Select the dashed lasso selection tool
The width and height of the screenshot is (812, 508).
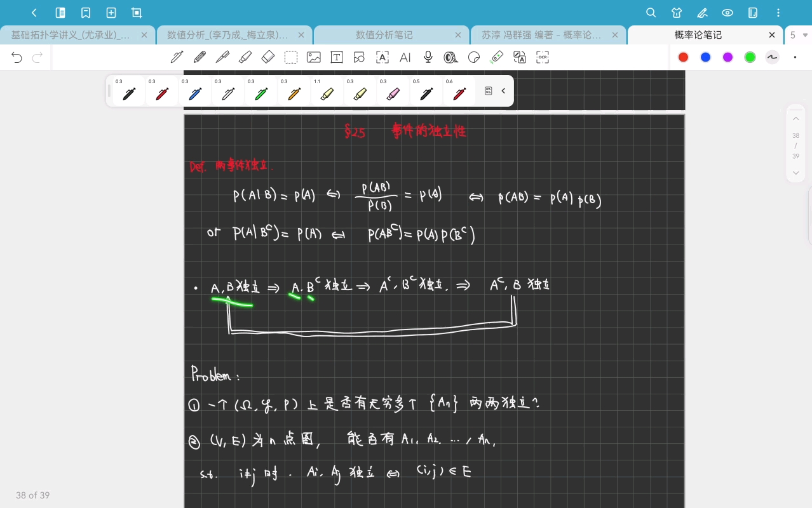pyautogui.click(x=291, y=57)
